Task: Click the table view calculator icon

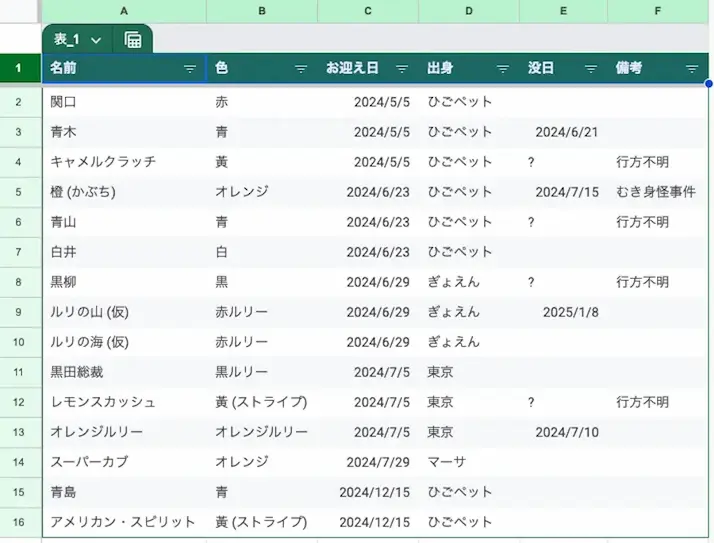Action: click(x=133, y=40)
